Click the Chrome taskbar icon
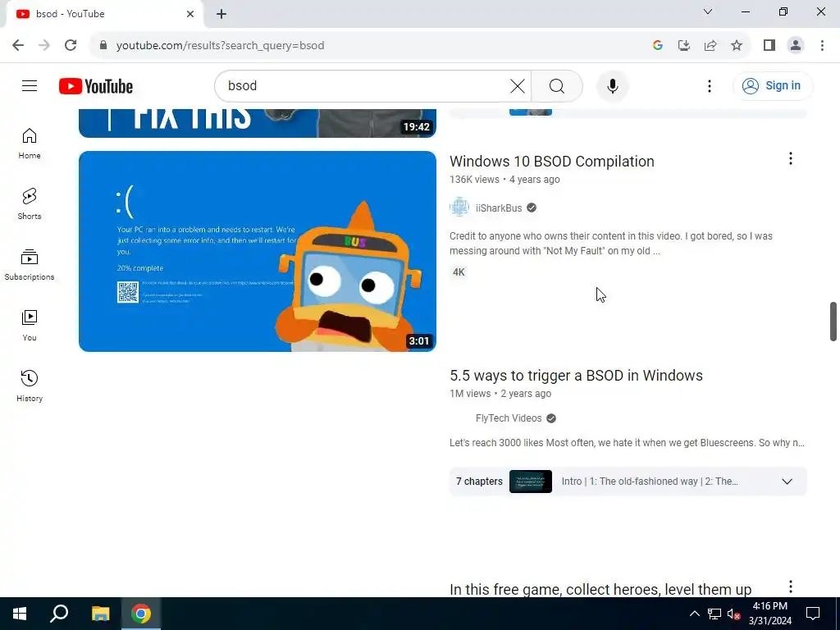 (x=141, y=614)
